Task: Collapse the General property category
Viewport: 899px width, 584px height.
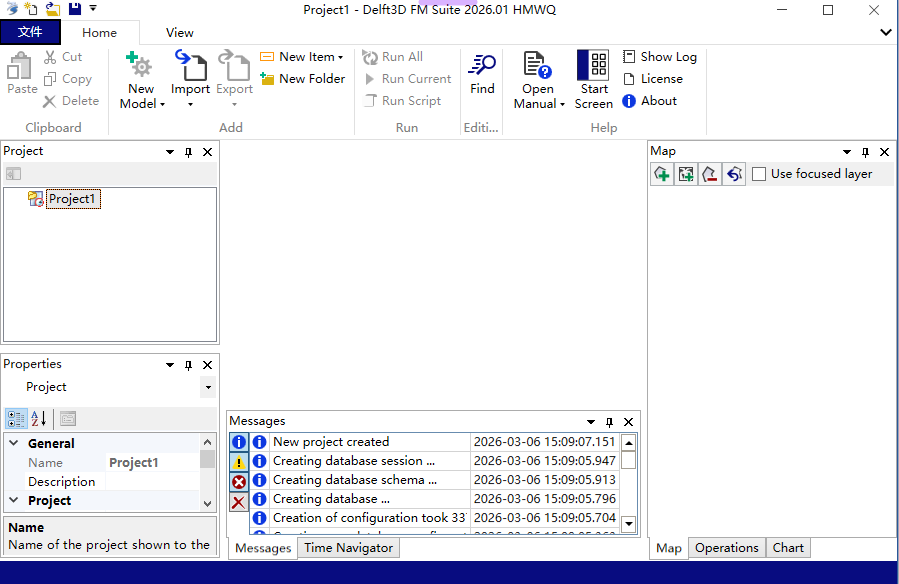Action: (14, 444)
